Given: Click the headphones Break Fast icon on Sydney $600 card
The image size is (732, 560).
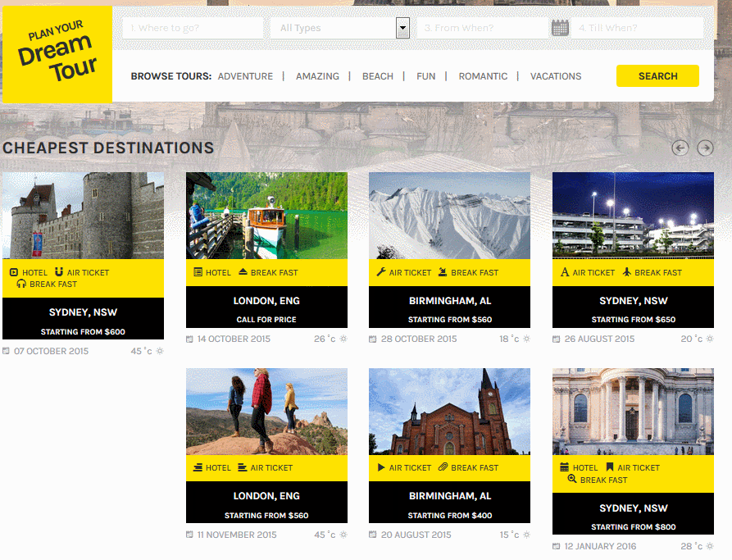Looking at the screenshot, I should [21, 284].
